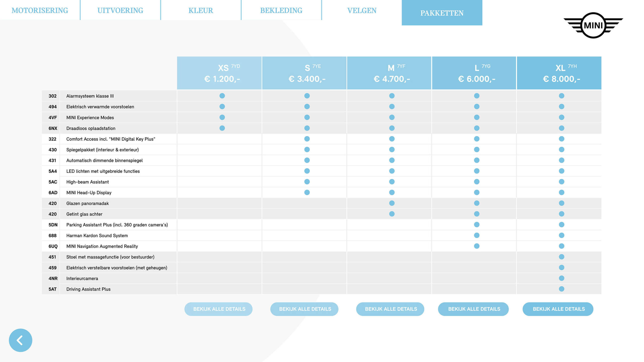Select the L 7YG package header

(474, 73)
